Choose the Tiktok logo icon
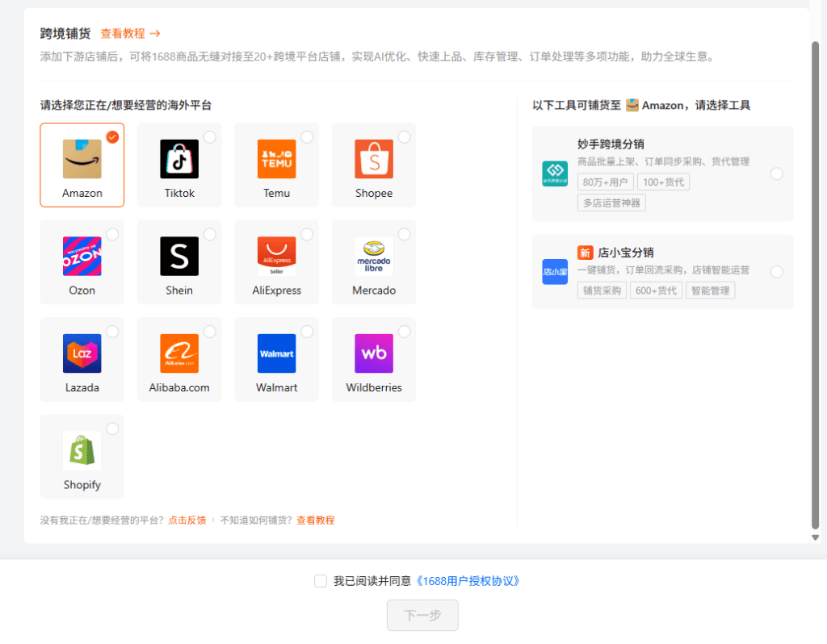 point(179,159)
